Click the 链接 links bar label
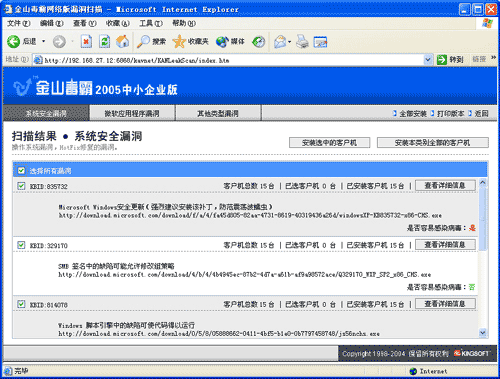Viewport: 500px width, 379px height. click(479, 59)
